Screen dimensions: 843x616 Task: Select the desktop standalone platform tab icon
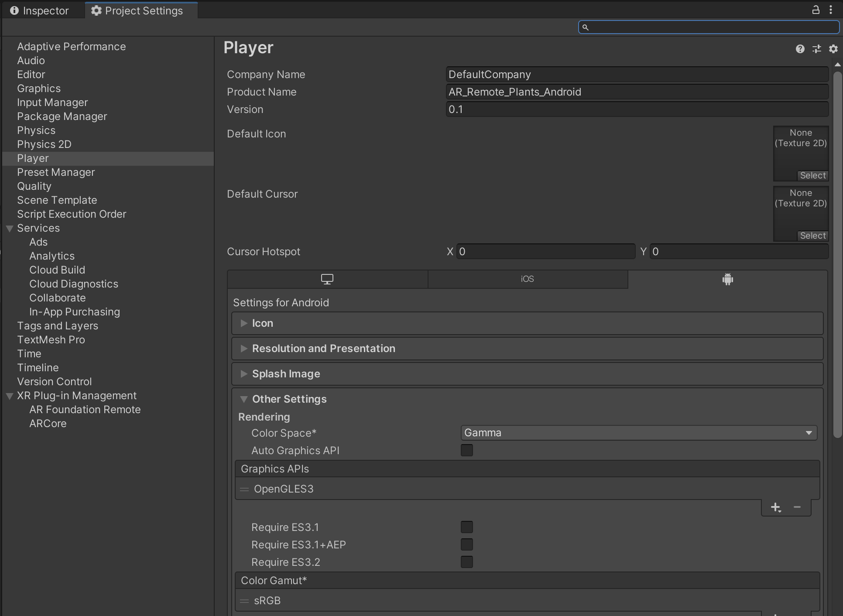coord(327,279)
